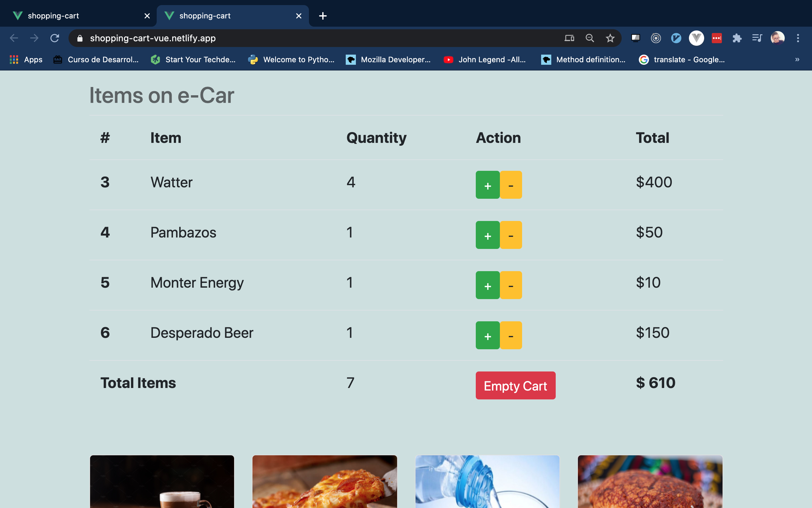Close the first shopping-cart tab

pyautogui.click(x=147, y=16)
